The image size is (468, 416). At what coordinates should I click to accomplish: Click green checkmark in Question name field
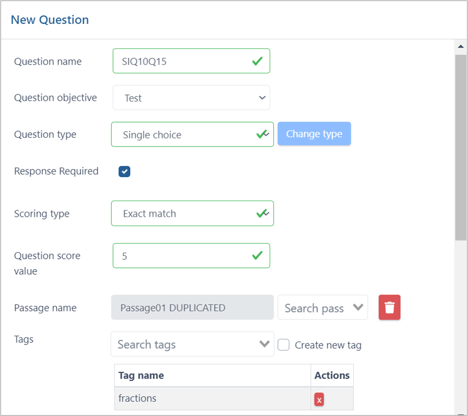click(x=257, y=61)
